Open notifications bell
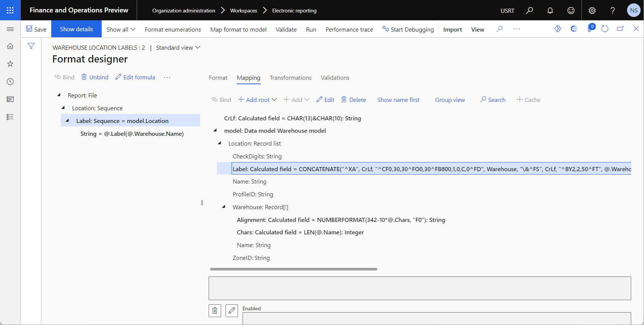 550,10
